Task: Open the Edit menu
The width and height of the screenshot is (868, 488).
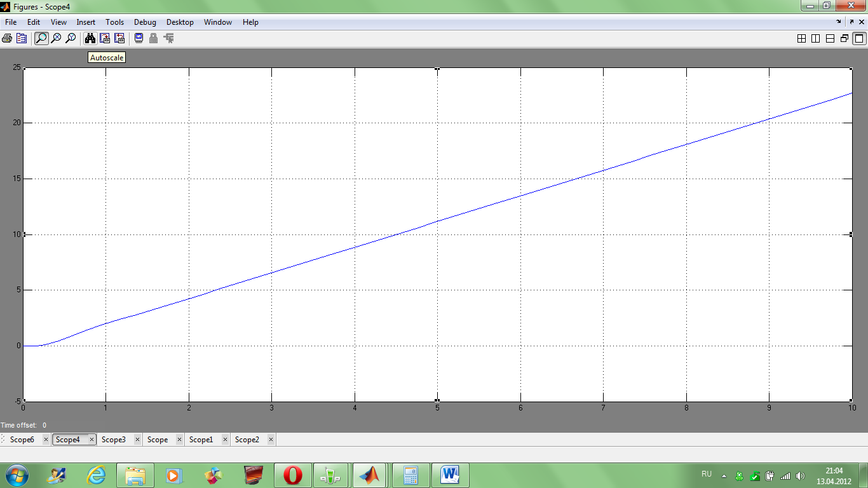Action: (x=34, y=22)
